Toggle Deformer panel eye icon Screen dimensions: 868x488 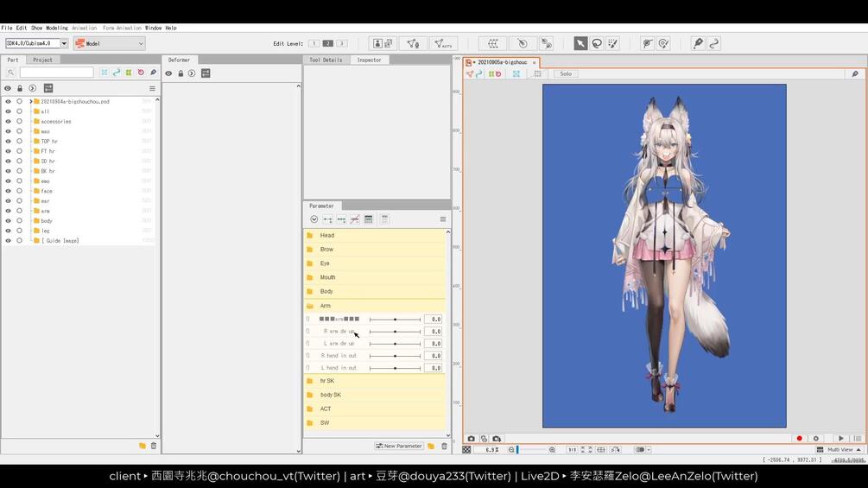point(168,73)
